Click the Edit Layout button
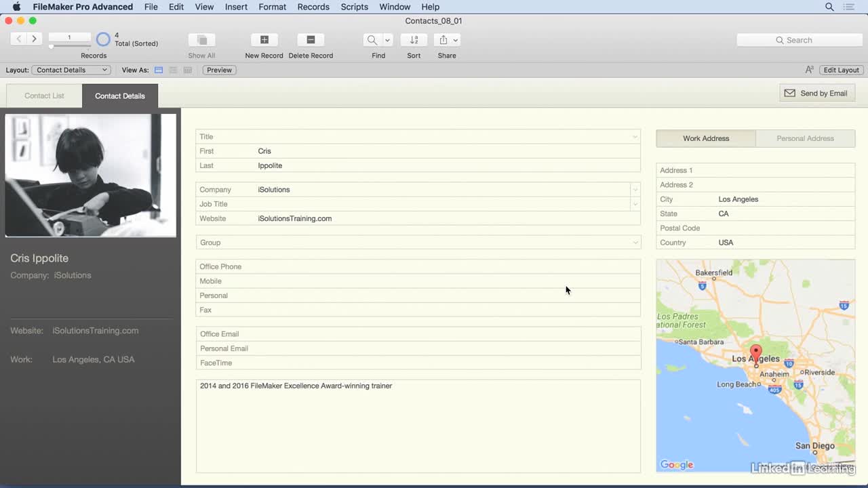The height and width of the screenshot is (488, 868). tap(841, 70)
